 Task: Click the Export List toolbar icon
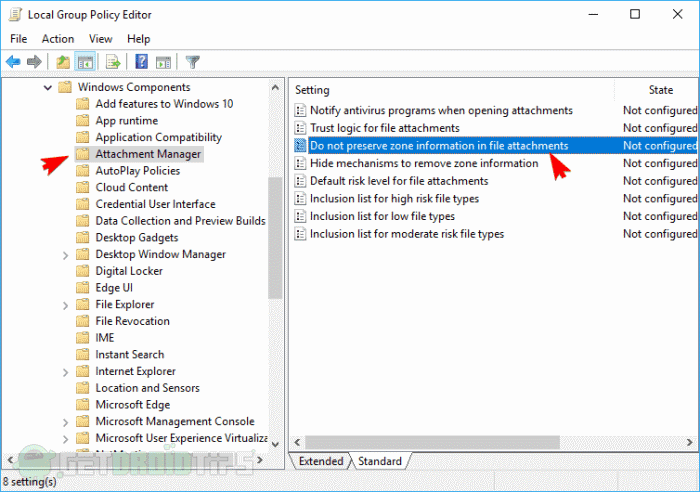[x=113, y=62]
